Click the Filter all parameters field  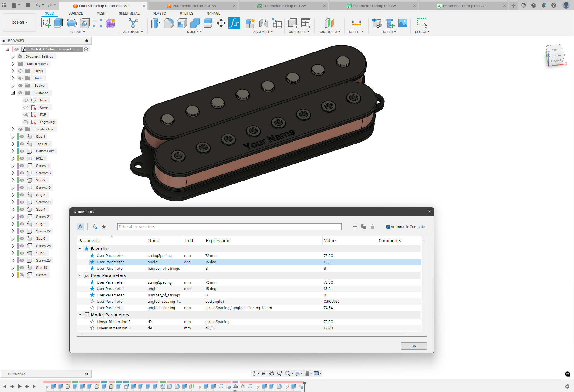(229, 227)
